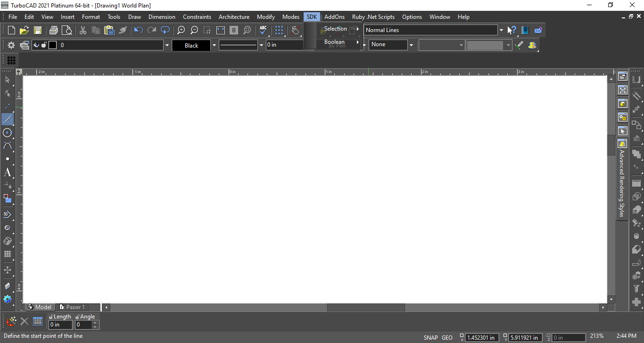
Task: Open the Normal Lines style dropdown
Action: [x=501, y=30]
